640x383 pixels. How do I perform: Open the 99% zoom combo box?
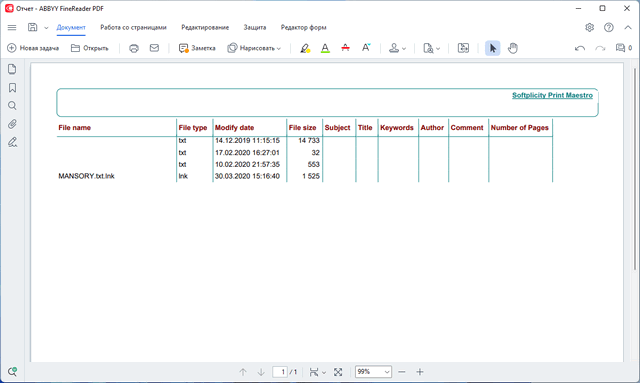click(x=373, y=372)
